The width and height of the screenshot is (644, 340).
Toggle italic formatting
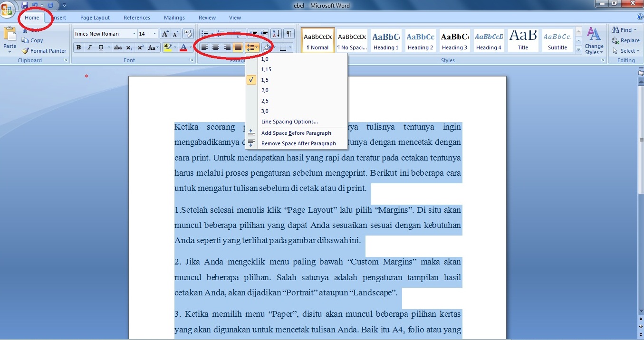click(x=89, y=47)
